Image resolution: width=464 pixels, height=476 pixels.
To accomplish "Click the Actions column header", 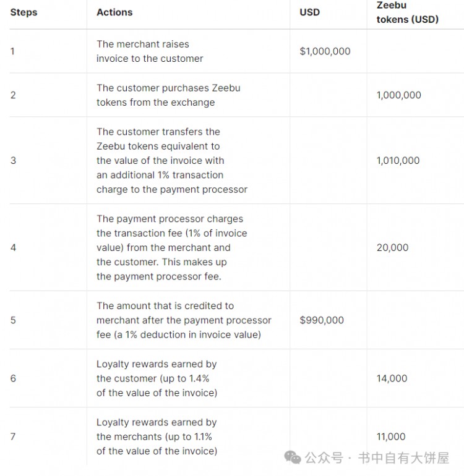I will pyautogui.click(x=114, y=12).
